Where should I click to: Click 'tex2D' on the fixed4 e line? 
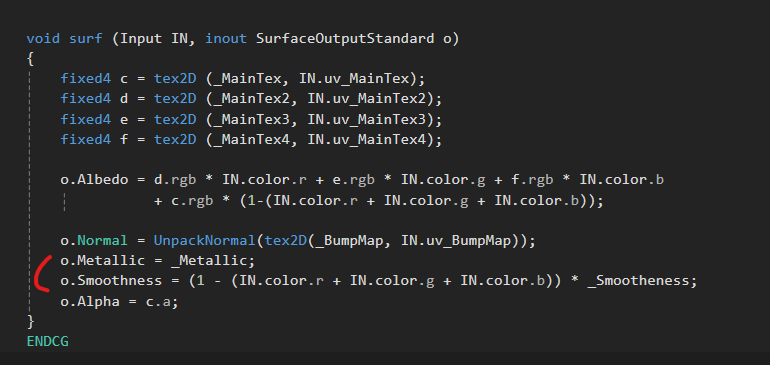pyautogui.click(x=175, y=119)
